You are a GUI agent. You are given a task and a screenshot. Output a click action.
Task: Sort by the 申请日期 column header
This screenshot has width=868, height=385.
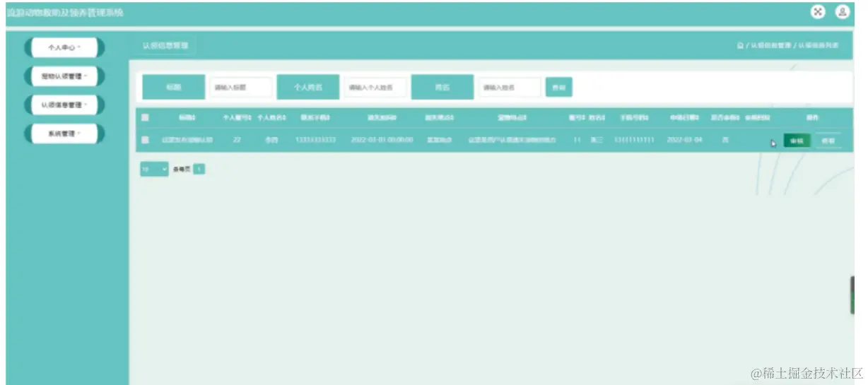685,117
